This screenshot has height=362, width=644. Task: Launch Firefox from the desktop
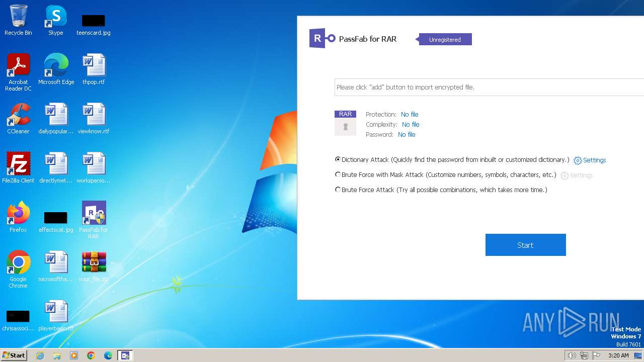click(18, 217)
